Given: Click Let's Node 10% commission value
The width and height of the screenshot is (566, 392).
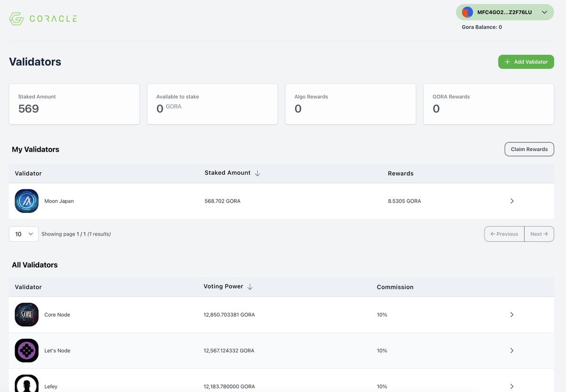Looking at the screenshot, I should click(382, 351).
